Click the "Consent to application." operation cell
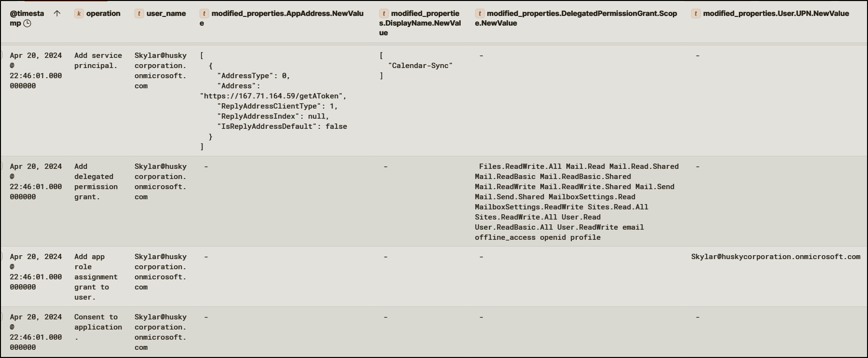Image resolution: width=868 pixels, height=358 pixels. (x=98, y=327)
